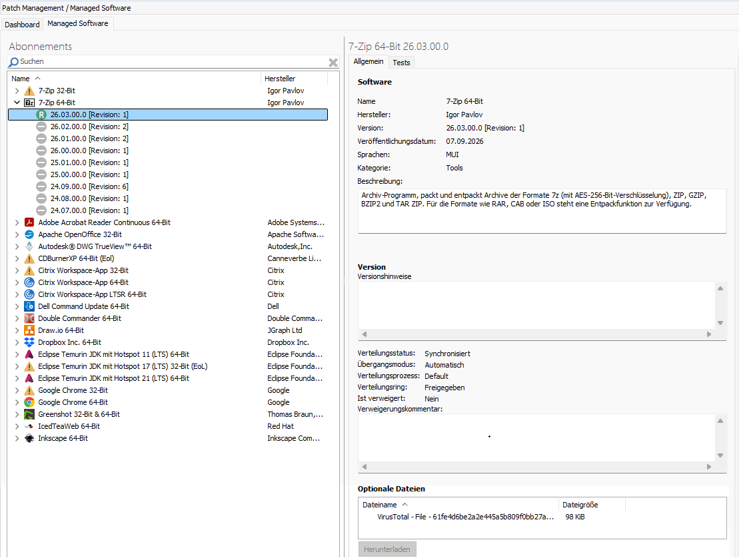Select version 25.00.00.0 [Revision: 1]

(89, 174)
